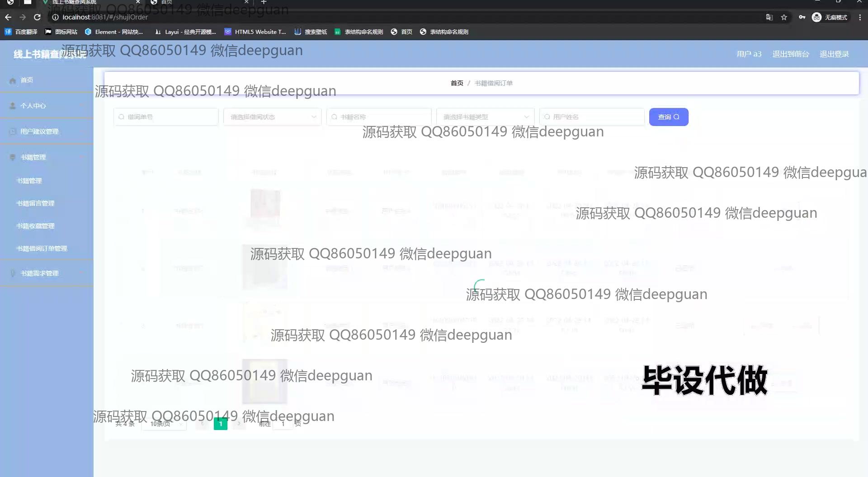Viewport: 868px width, 477px height.
Task: Click the 查询 search button
Action: pos(668,117)
